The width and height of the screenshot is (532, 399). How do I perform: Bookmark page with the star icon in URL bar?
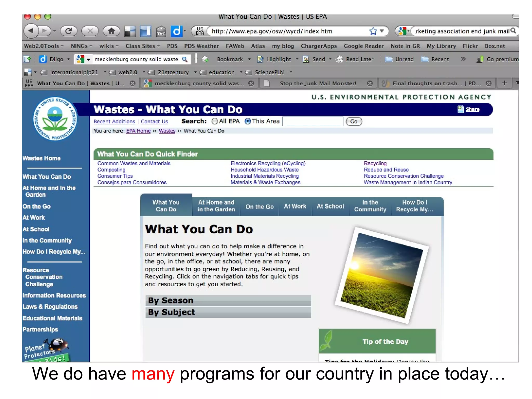point(373,31)
